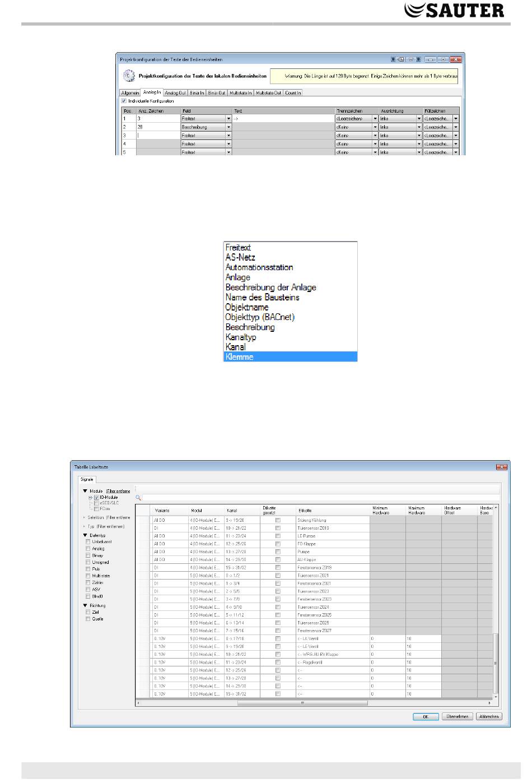Tick the Quelle direction checkbox
Screen dimensions: 532x783
(x=88, y=619)
